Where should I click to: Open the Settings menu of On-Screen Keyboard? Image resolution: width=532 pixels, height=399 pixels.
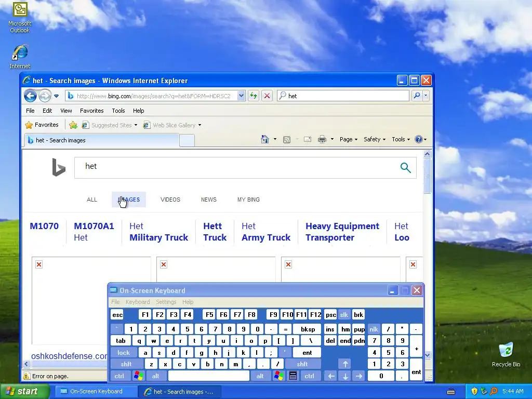166,302
